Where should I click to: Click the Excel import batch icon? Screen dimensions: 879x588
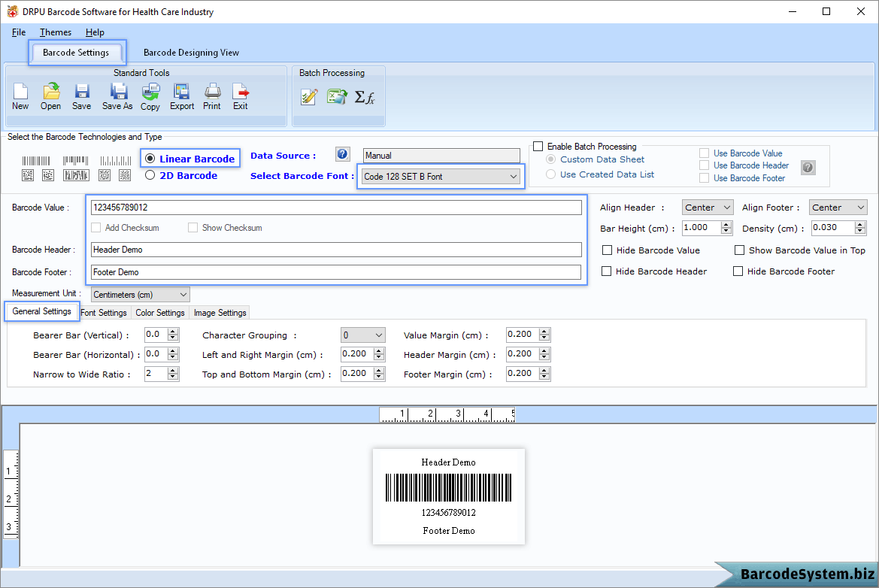pos(337,97)
